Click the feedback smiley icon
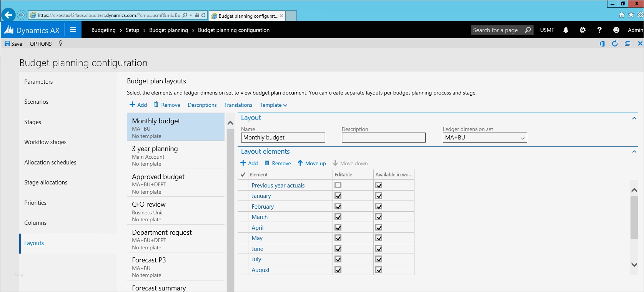This screenshot has height=292, width=644. coord(616,30)
